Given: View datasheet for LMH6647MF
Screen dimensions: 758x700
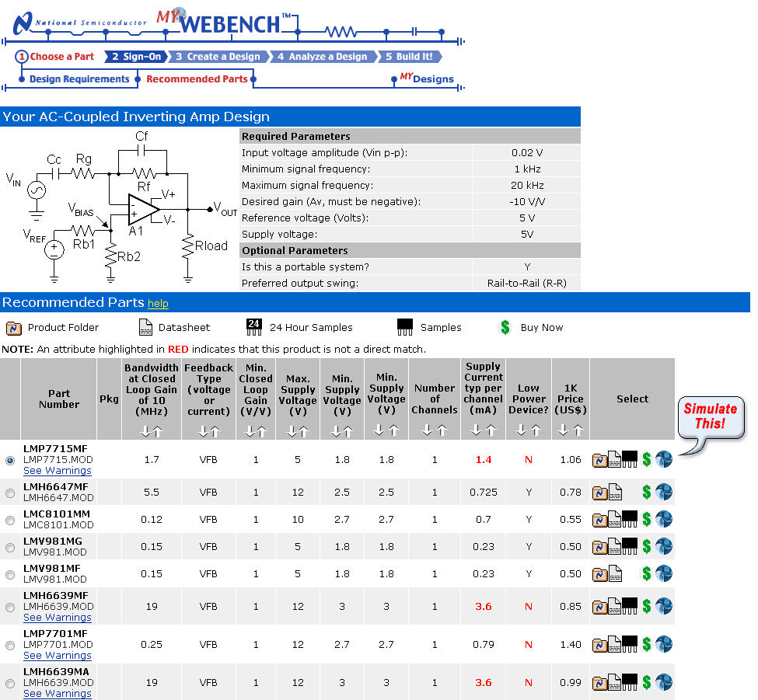Looking at the screenshot, I should coord(614,493).
